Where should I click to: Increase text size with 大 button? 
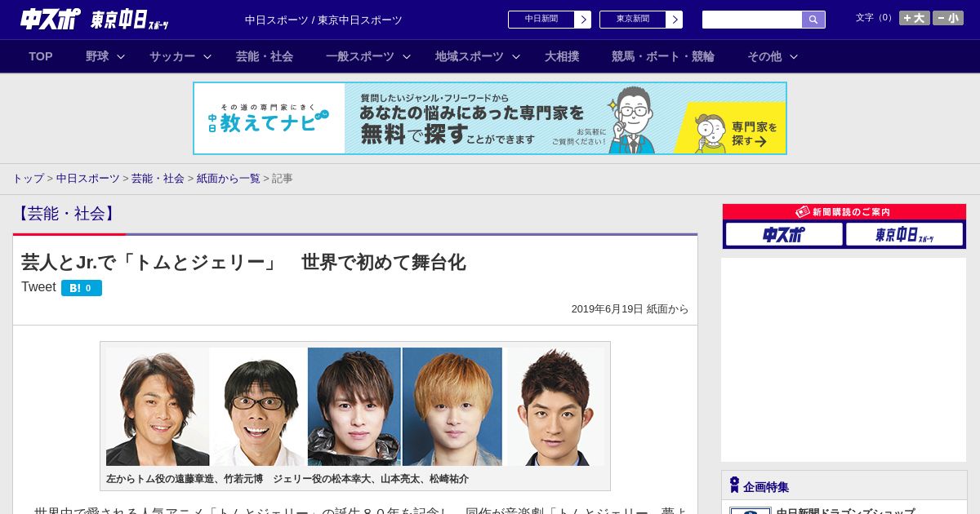(914, 18)
